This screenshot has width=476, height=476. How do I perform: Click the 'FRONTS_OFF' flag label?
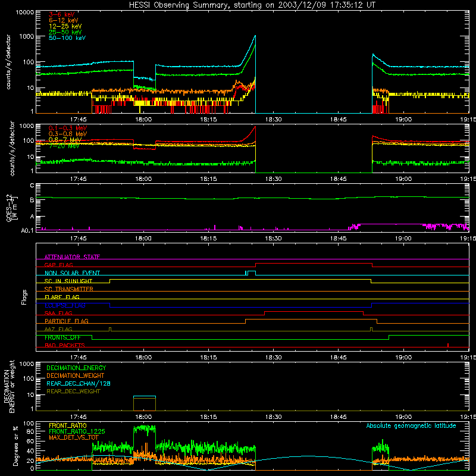pyautogui.click(x=62, y=337)
